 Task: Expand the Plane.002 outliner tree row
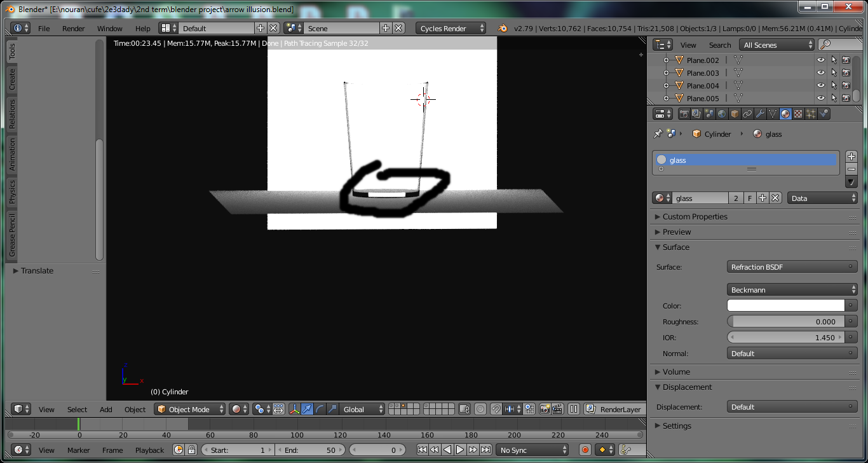coord(666,60)
